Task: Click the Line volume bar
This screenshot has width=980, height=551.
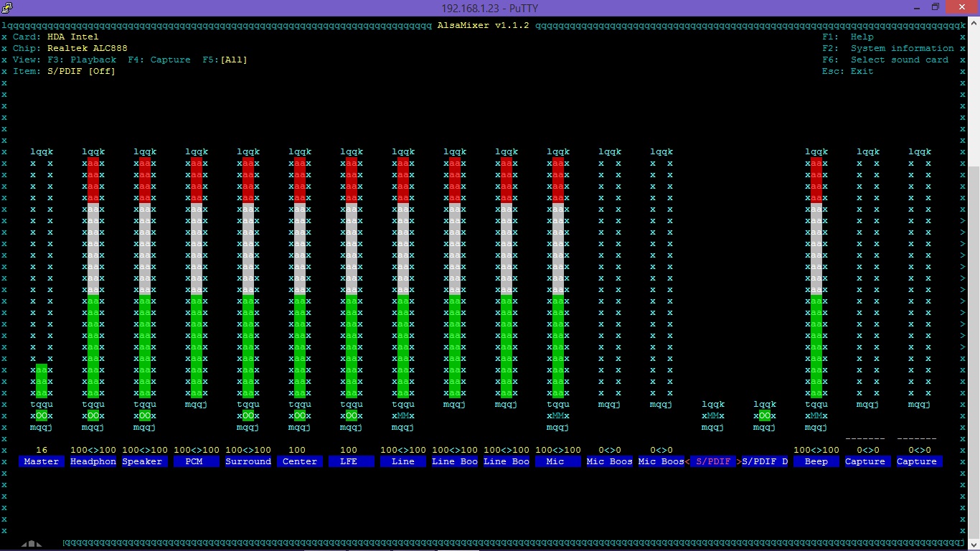Action: click(403, 278)
